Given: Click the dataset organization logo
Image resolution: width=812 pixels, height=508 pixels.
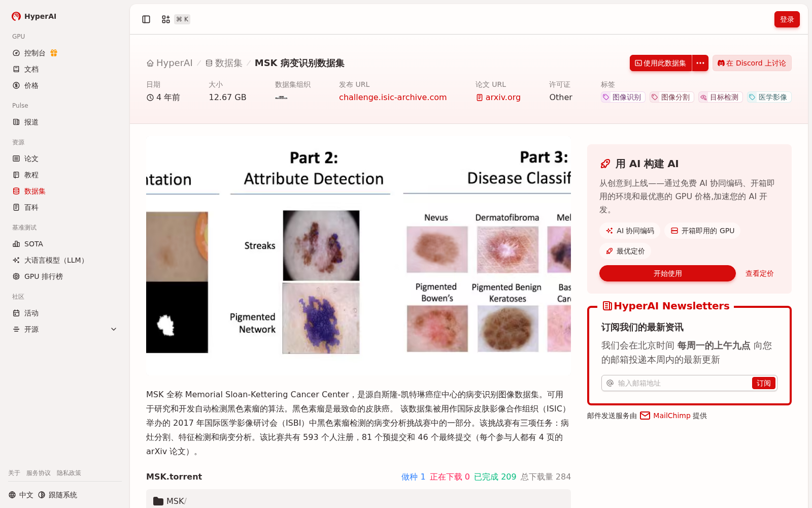Looking at the screenshot, I should click(281, 98).
